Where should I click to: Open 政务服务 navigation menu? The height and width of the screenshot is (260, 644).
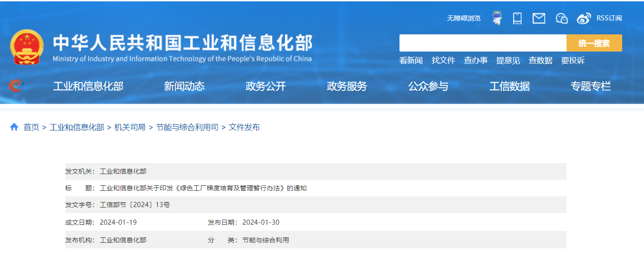click(x=347, y=86)
